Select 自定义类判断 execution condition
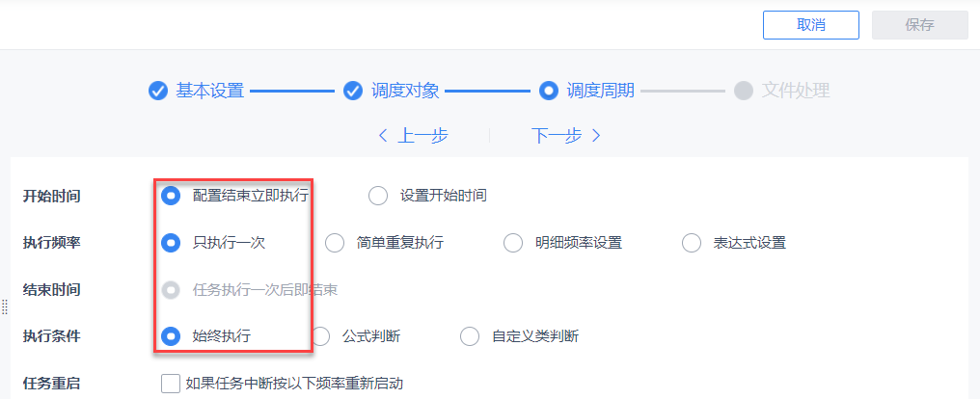 pos(470,336)
